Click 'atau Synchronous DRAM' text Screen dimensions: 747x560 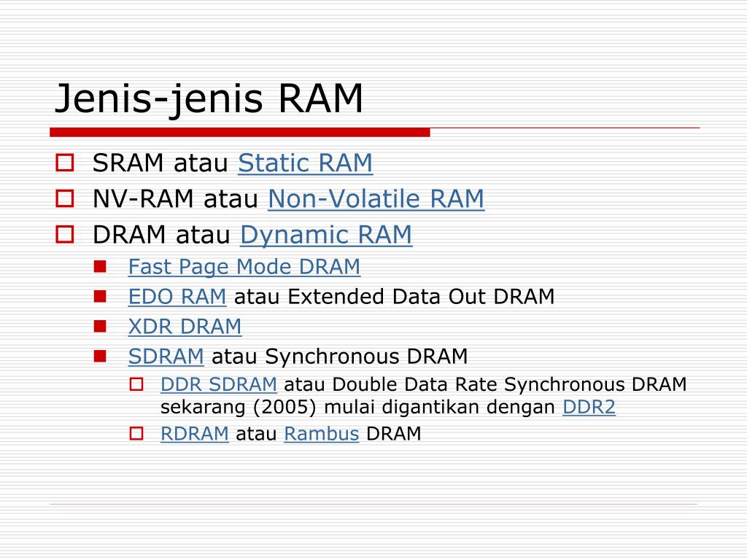click(340, 356)
